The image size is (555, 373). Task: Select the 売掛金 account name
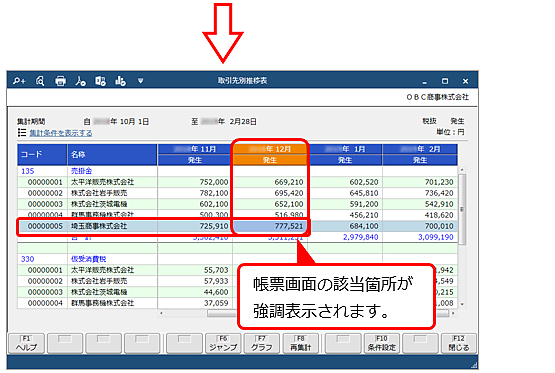112,171
